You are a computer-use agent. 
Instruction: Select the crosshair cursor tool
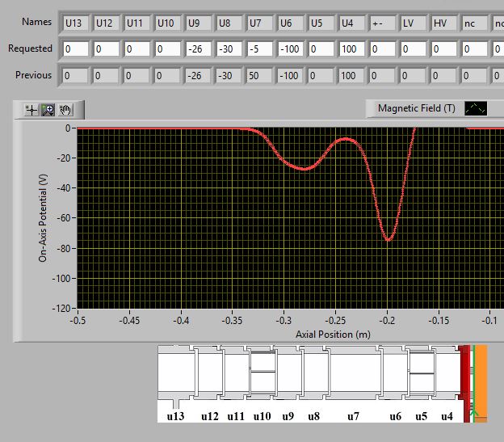[31, 110]
